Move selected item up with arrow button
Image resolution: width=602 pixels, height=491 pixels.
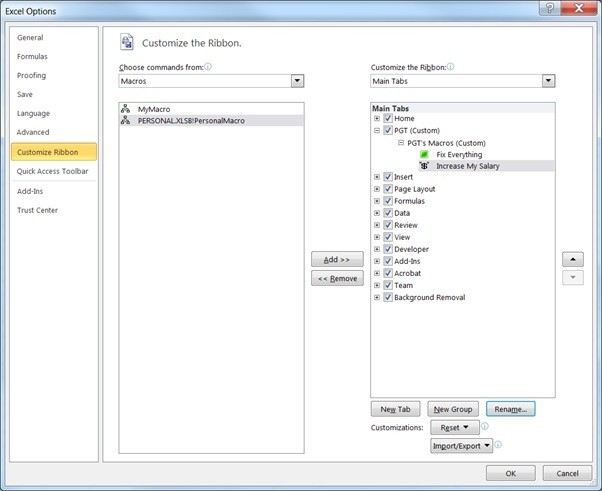(x=573, y=260)
